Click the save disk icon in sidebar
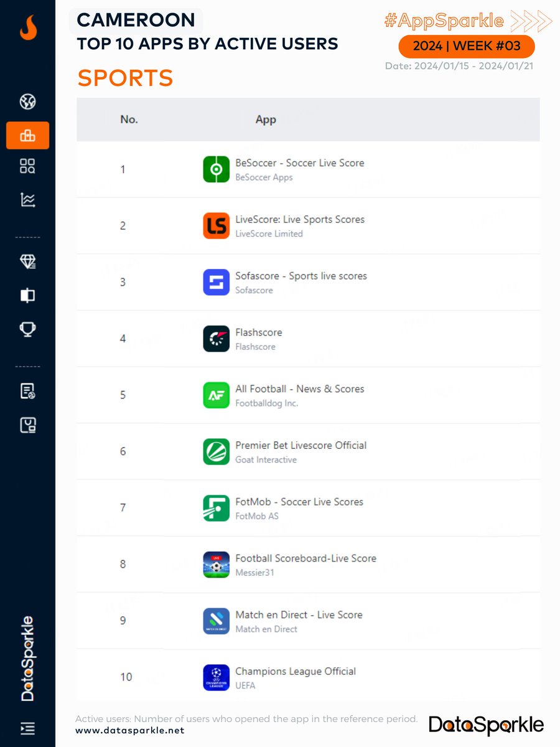The height and width of the screenshot is (747, 560). pos(27,425)
